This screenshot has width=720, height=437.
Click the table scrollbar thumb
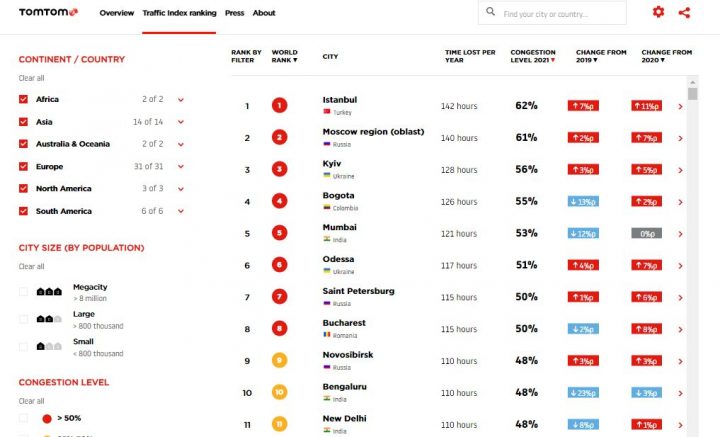coord(692,94)
